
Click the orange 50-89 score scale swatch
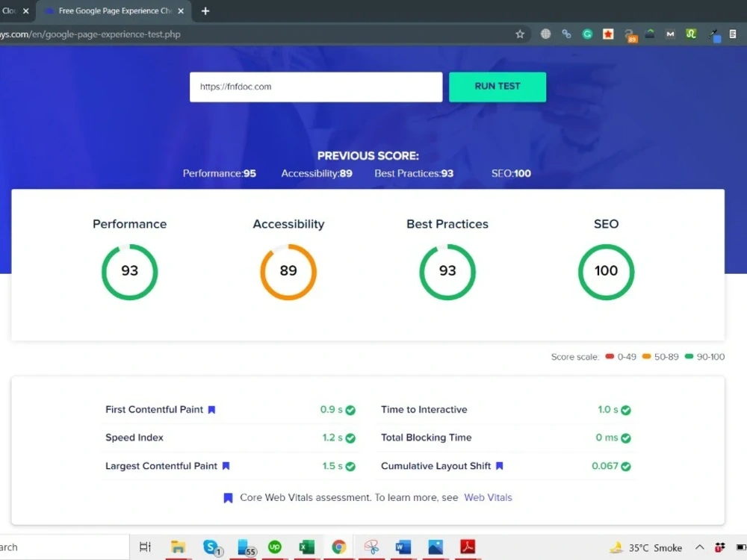pos(646,356)
